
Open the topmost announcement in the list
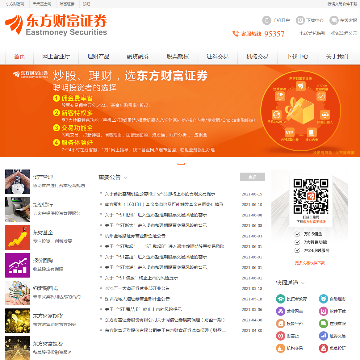coord(159,194)
